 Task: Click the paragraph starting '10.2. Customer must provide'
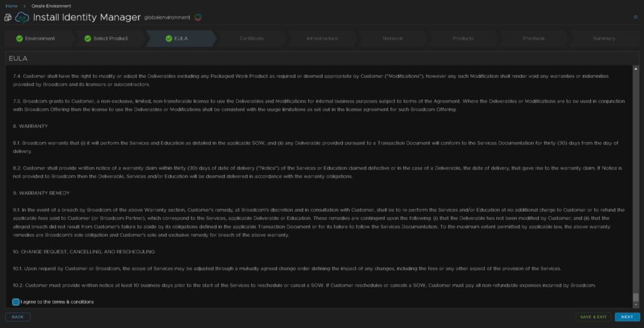(x=304, y=285)
